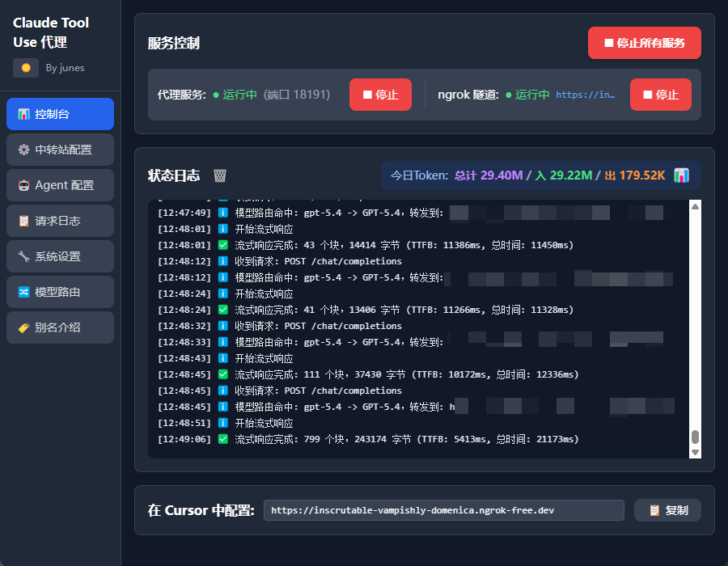
Task: Click info icon of 12:47:49 log entry
Action: click(223, 213)
